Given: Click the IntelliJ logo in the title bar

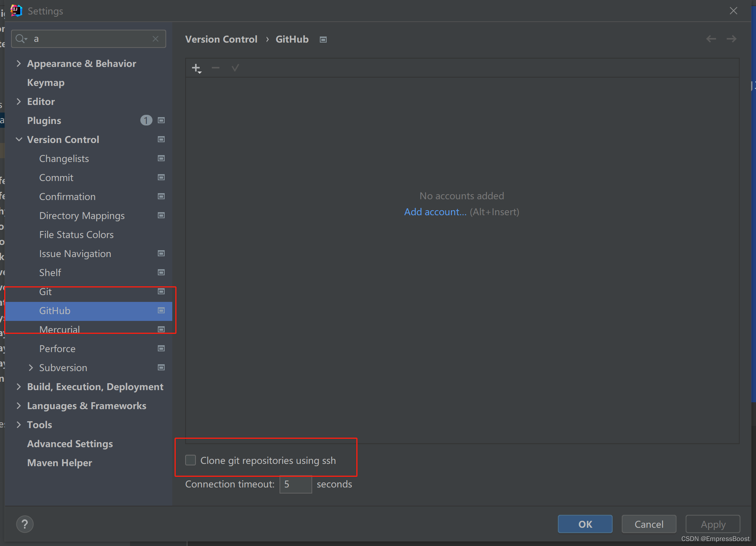Looking at the screenshot, I should click(16, 11).
